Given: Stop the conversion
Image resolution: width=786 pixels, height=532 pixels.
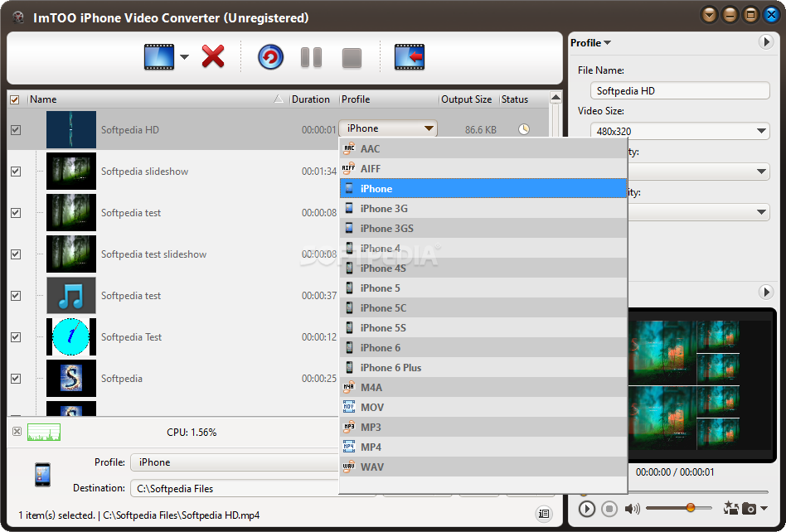Looking at the screenshot, I should coord(352,58).
